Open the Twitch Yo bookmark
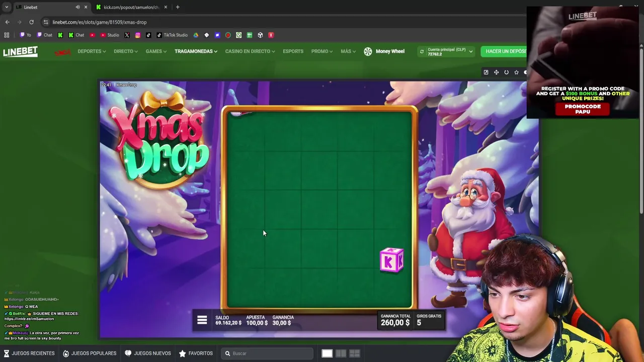Screen dimensions: 644x362 (26, 35)
